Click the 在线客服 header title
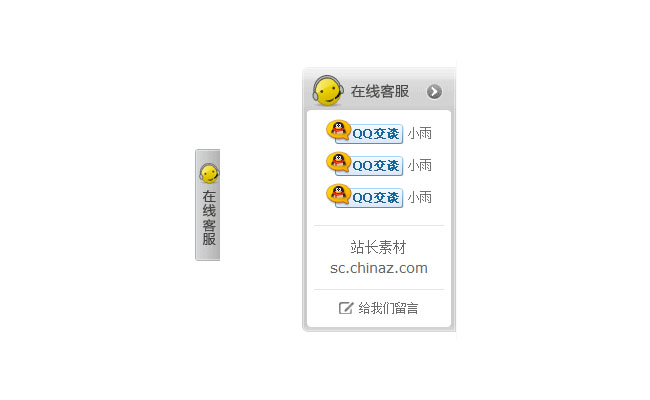 pos(380,91)
